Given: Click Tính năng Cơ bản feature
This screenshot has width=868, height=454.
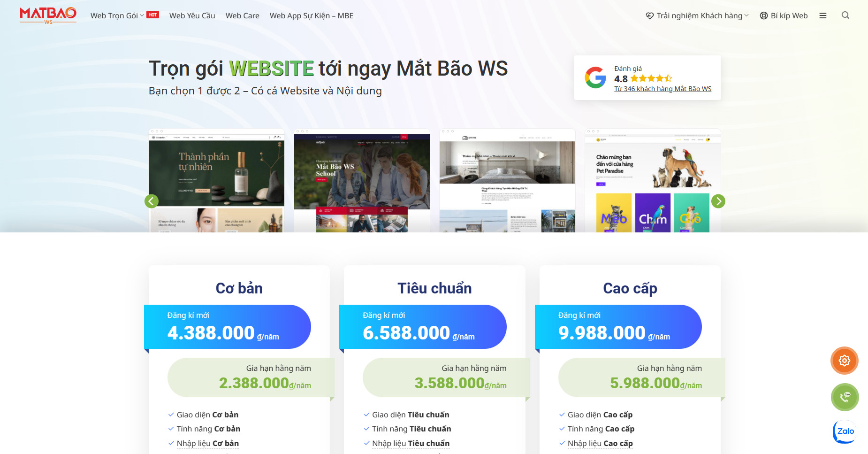Looking at the screenshot, I should click(208, 429).
